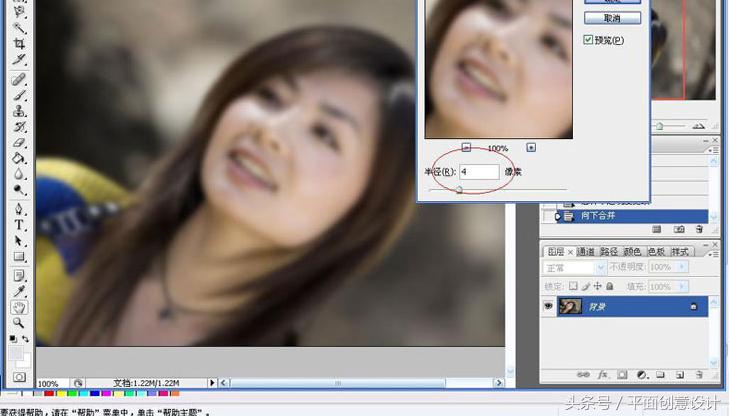730x416 pixels.
Task: Select the Hand tool
Action: click(x=19, y=307)
